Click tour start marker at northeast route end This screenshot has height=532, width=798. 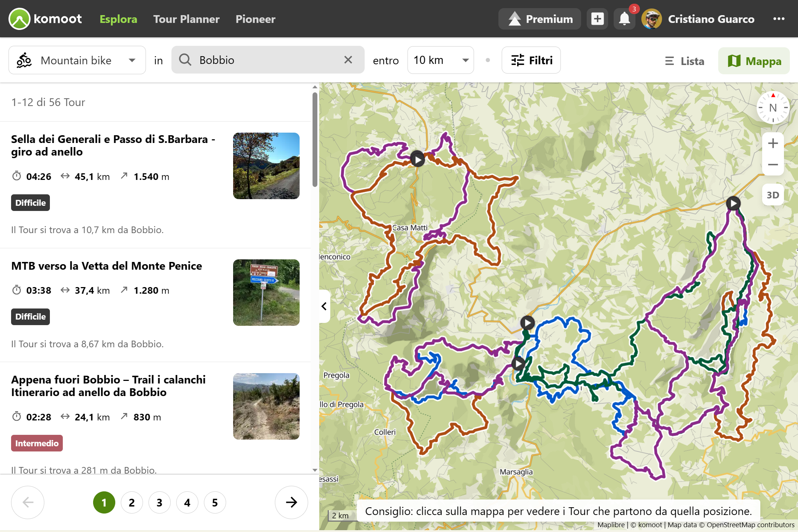click(733, 203)
